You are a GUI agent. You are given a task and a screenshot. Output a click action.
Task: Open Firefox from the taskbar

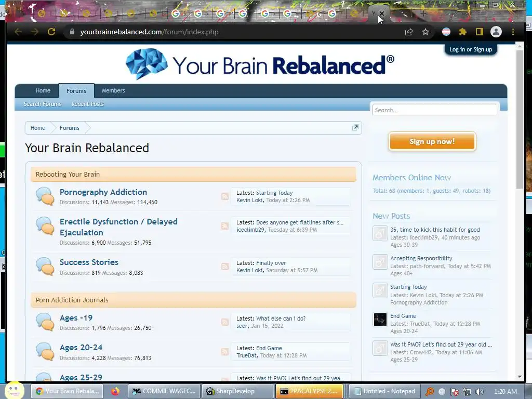[x=115, y=391]
